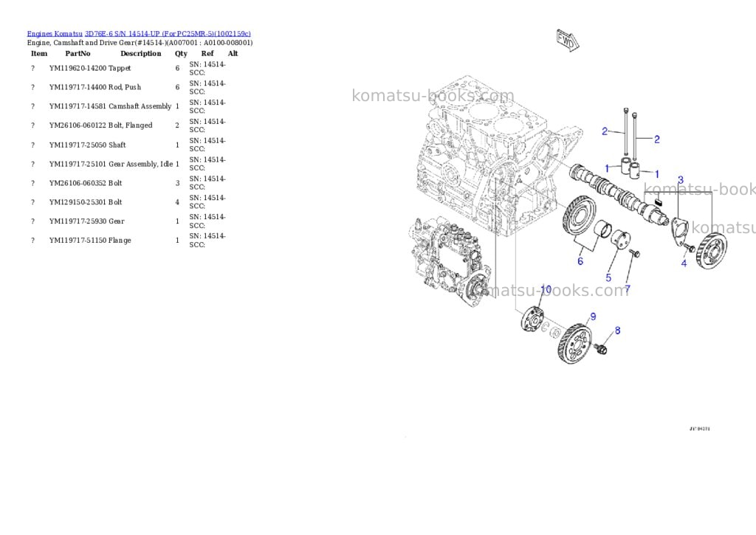756x535 pixels.
Task: Click the quantity in the Tappet row
Action: 177,69
